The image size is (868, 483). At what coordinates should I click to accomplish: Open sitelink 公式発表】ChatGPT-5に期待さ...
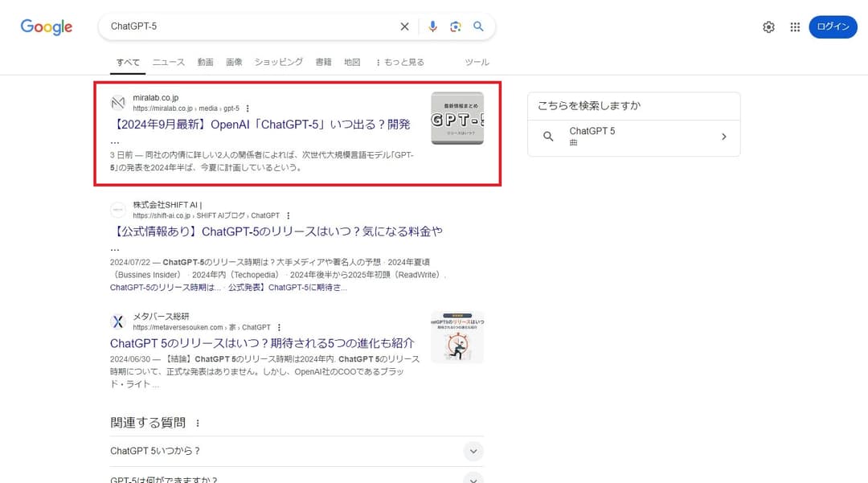[287, 288]
